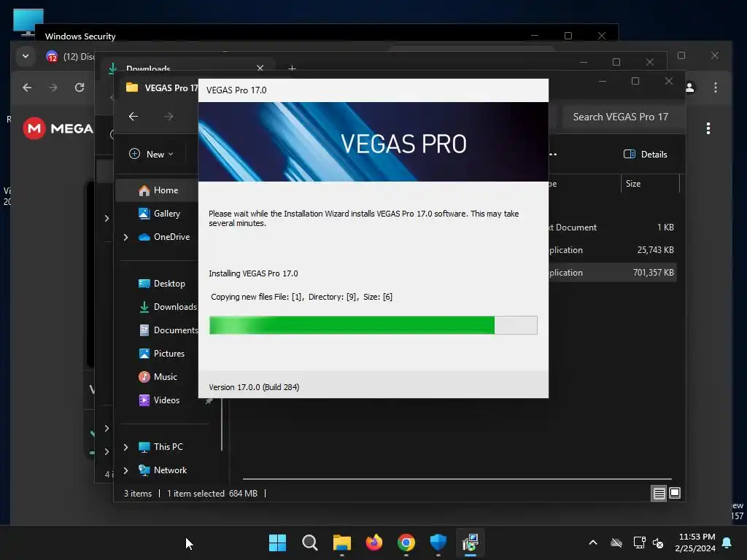Image resolution: width=747 pixels, height=560 pixels.
Task: Open the Desktop quick access folder
Action: click(161, 284)
